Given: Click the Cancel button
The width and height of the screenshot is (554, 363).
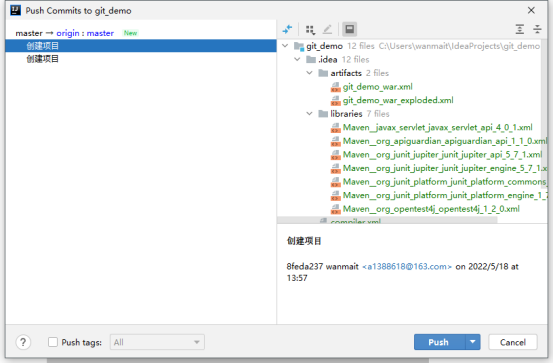Looking at the screenshot, I should click(513, 342).
